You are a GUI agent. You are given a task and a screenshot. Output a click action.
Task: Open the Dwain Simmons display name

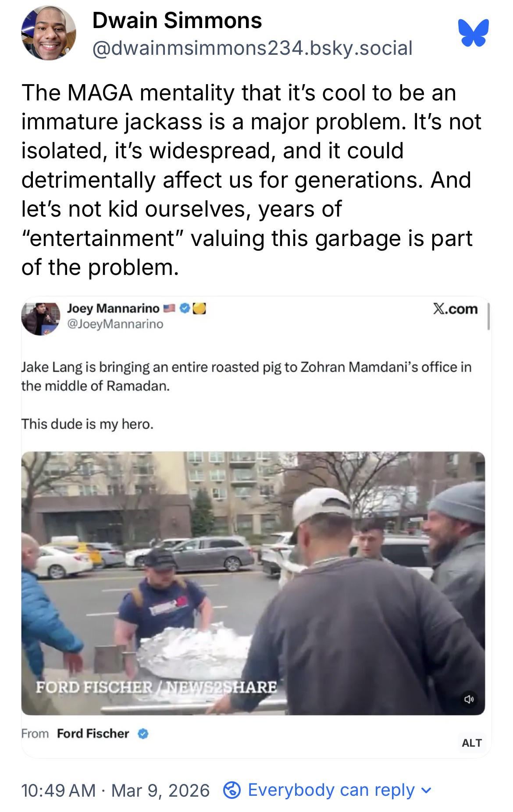pyautogui.click(x=177, y=21)
